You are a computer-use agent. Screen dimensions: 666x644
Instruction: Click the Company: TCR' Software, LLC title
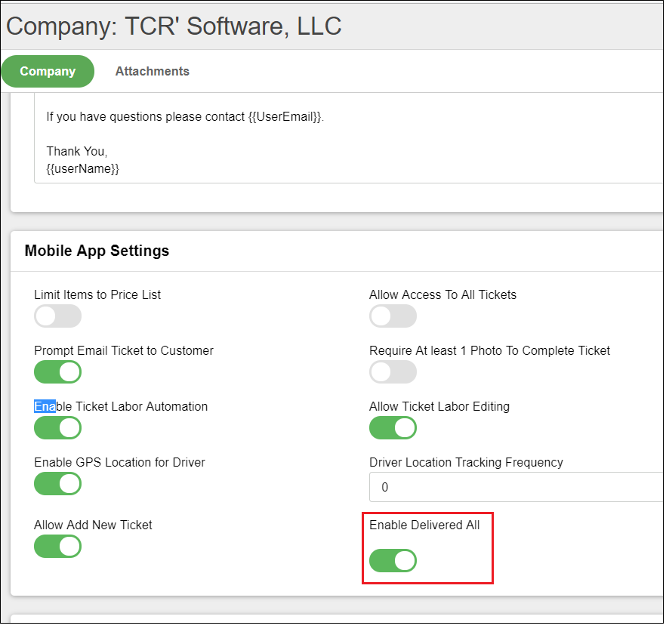tap(174, 26)
